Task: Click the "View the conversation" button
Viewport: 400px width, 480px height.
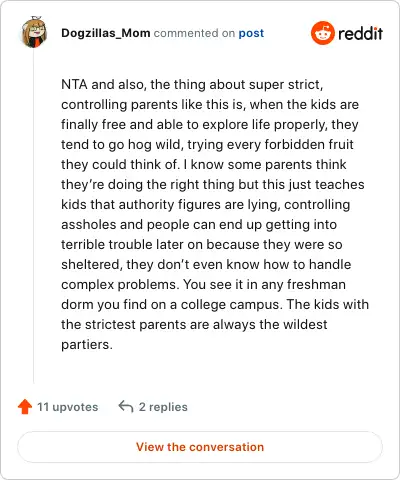Action: point(200,447)
